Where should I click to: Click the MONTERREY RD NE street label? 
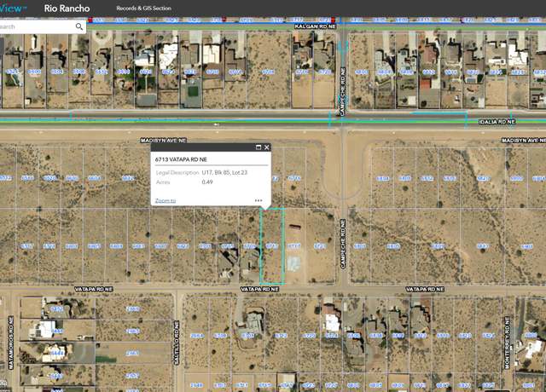507,343
